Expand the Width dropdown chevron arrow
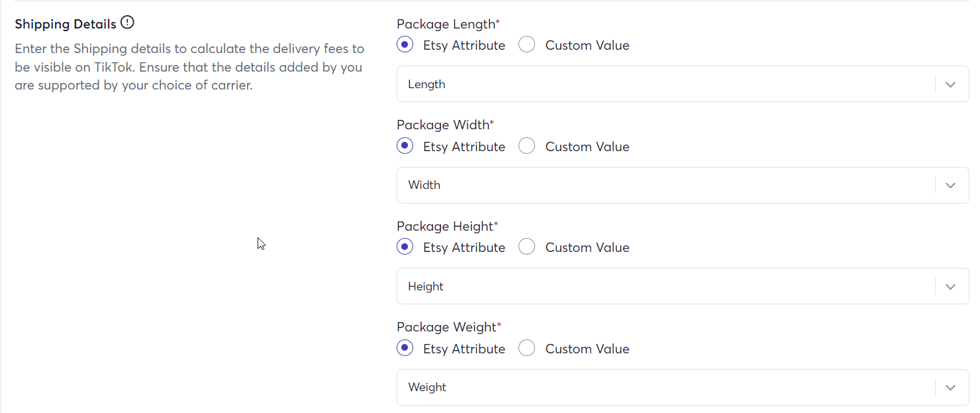Viewport: 980px width, 413px height. click(951, 186)
